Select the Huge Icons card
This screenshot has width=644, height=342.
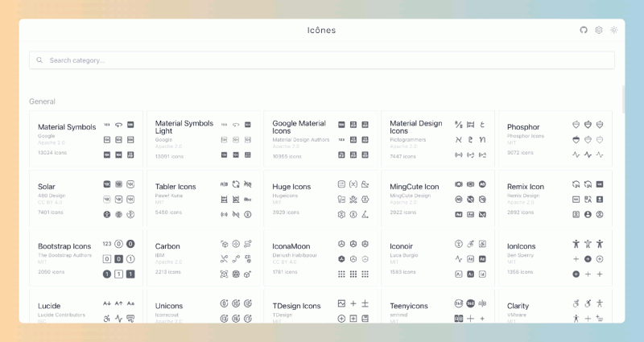[320, 198]
